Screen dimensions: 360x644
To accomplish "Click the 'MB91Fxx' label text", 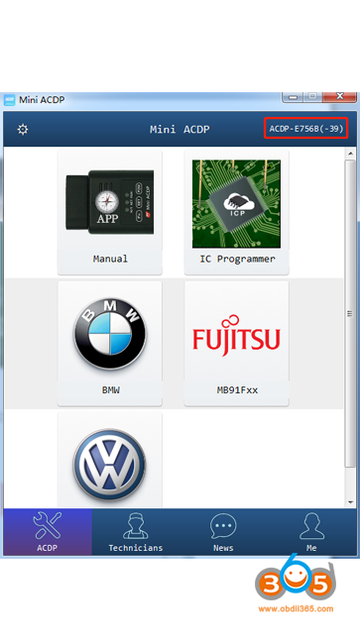I will pyautogui.click(x=238, y=390).
